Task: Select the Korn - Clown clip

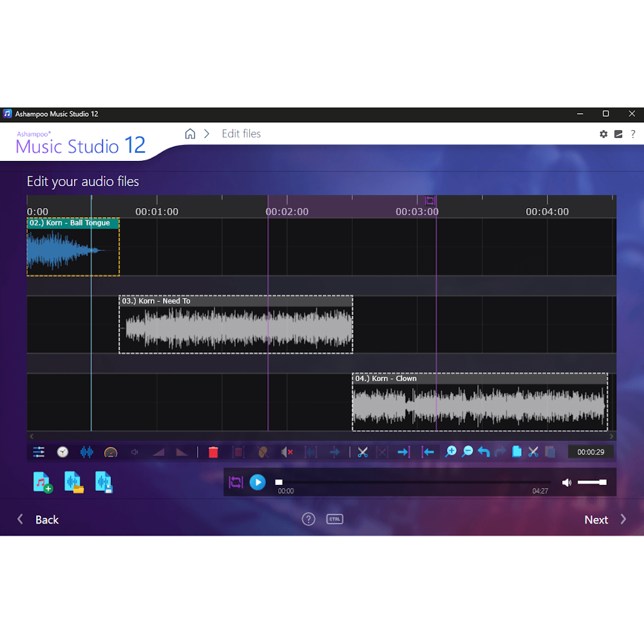Action: click(x=480, y=402)
